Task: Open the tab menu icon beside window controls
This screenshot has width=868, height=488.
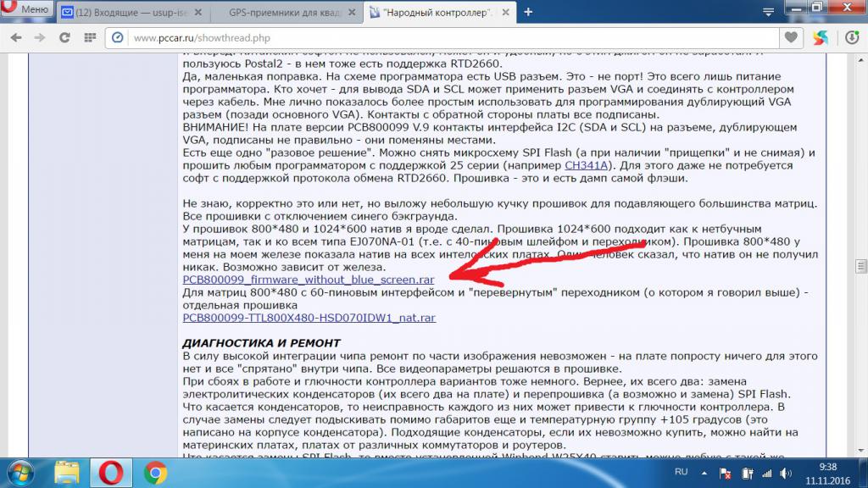Action: pos(768,12)
